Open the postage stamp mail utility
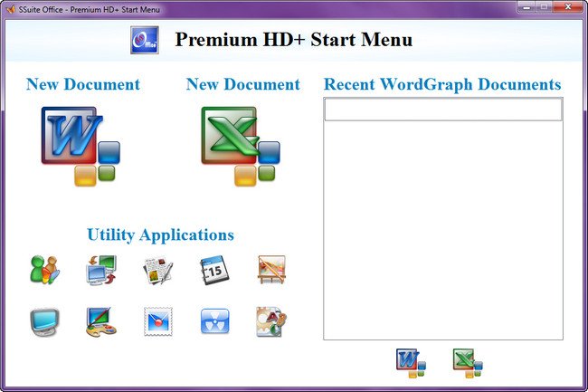This screenshot has height=392, width=588. point(158,321)
